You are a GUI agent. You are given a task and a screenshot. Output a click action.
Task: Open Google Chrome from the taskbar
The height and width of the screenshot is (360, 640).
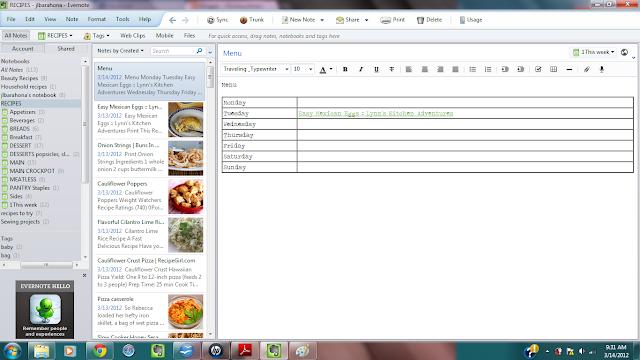click(100, 351)
